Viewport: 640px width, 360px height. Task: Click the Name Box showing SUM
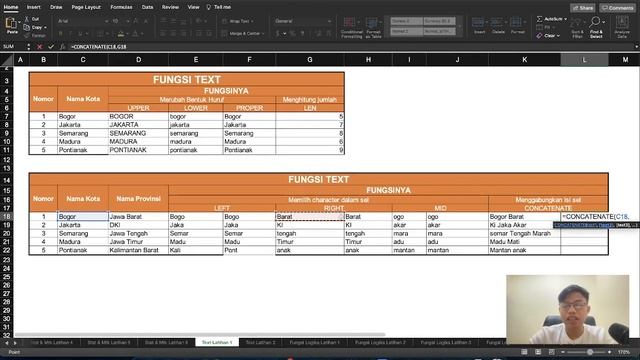(13, 47)
